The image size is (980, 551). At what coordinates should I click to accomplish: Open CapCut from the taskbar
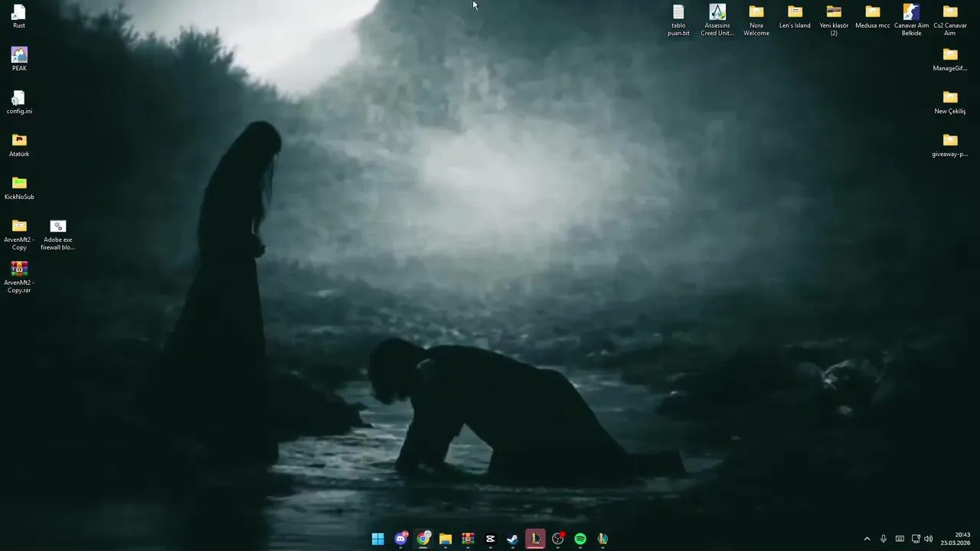(x=491, y=539)
